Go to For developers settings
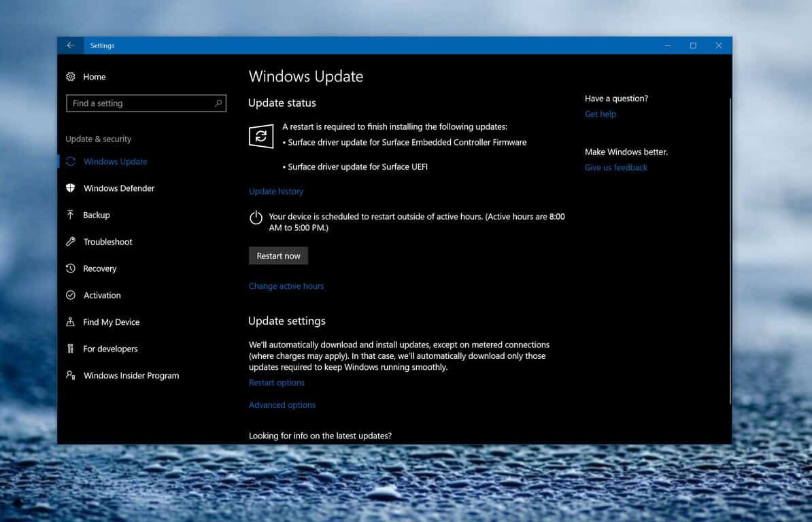 (x=110, y=349)
